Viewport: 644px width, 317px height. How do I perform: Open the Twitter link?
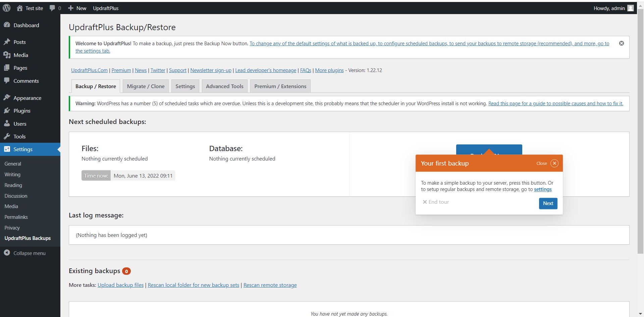pyautogui.click(x=158, y=70)
